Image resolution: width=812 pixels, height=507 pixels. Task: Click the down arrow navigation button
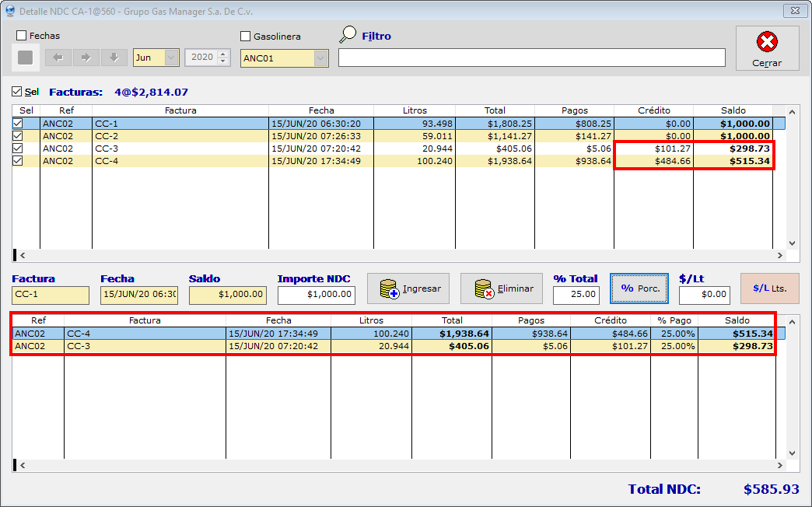[114, 58]
